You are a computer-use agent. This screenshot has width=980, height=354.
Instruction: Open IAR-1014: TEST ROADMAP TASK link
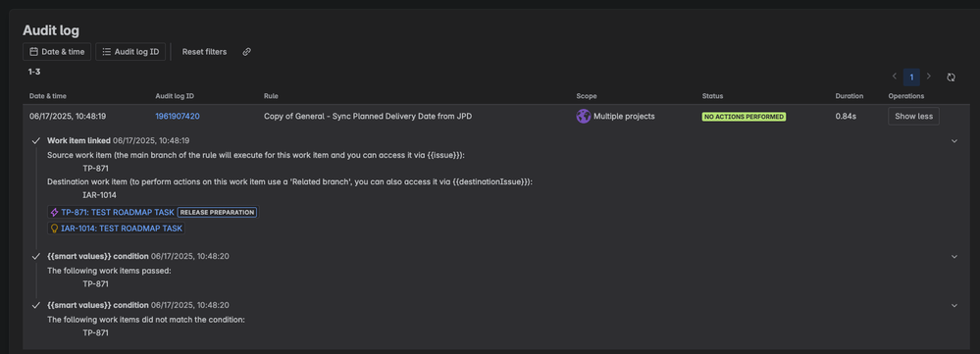click(x=122, y=228)
